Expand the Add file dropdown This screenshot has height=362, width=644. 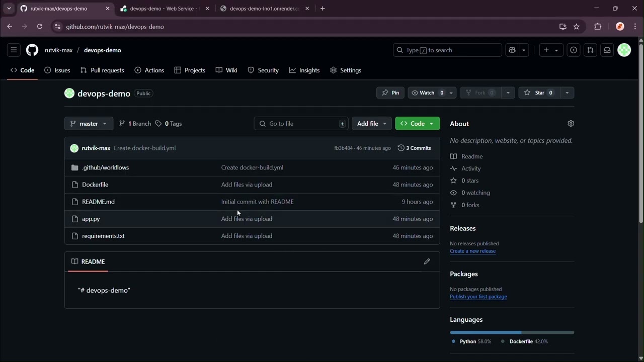[371, 124]
